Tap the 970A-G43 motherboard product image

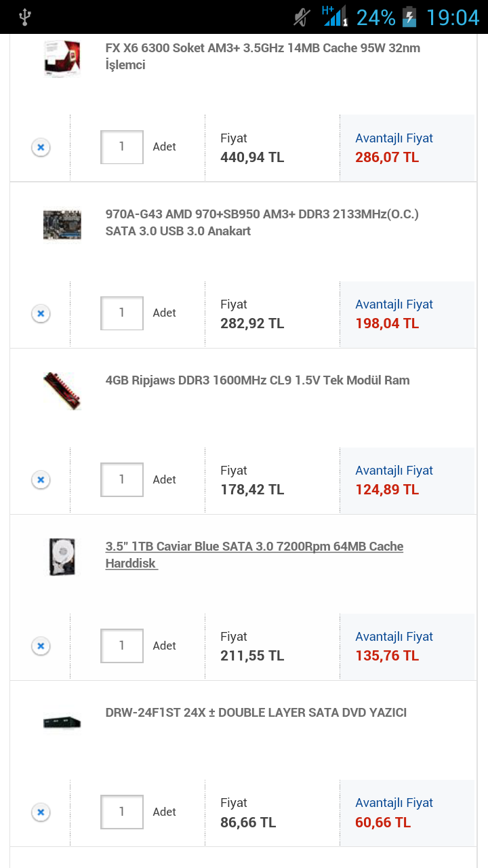[62, 224]
